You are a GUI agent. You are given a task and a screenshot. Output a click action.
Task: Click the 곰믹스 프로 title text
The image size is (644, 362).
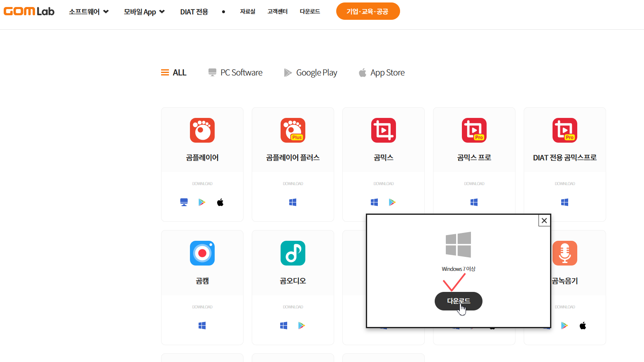pyautogui.click(x=474, y=157)
